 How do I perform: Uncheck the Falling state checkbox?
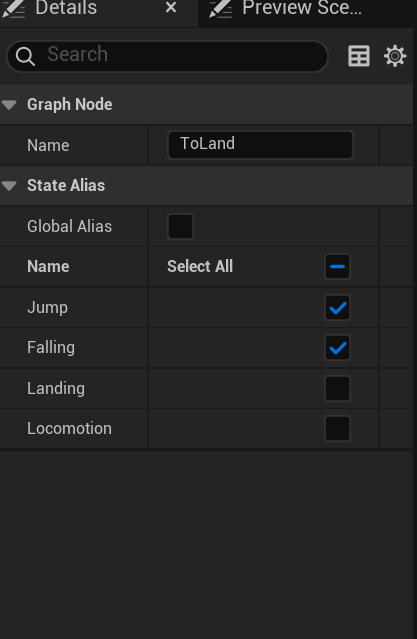337,348
